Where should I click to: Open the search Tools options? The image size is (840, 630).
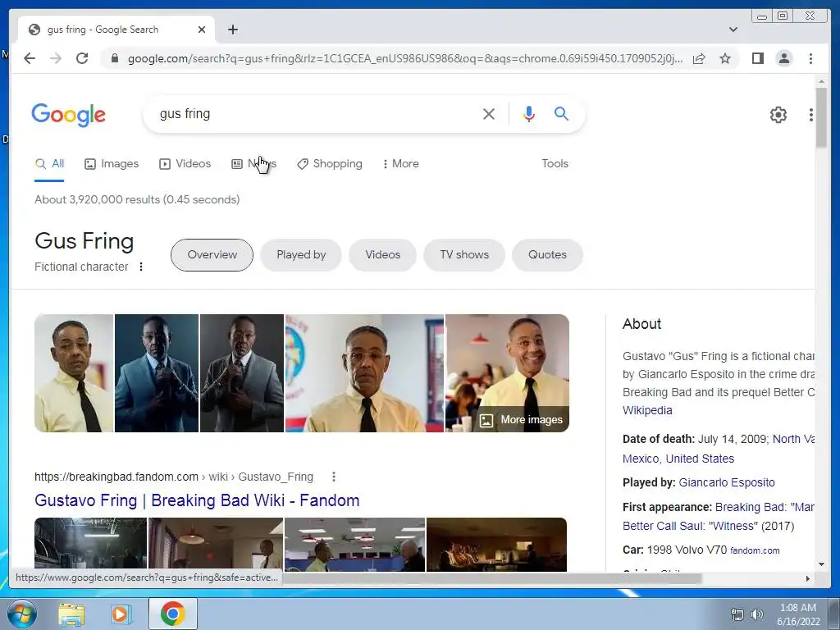pos(555,164)
